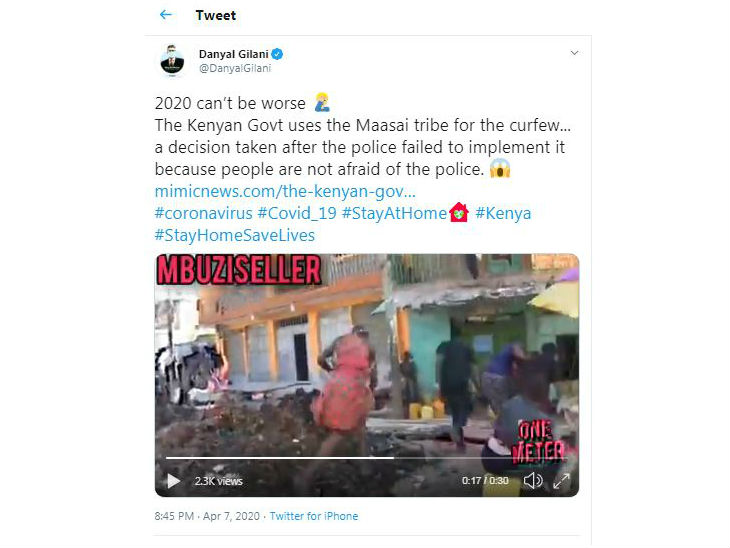
Task: Expand the tweet options chevron
Action: click(573, 53)
